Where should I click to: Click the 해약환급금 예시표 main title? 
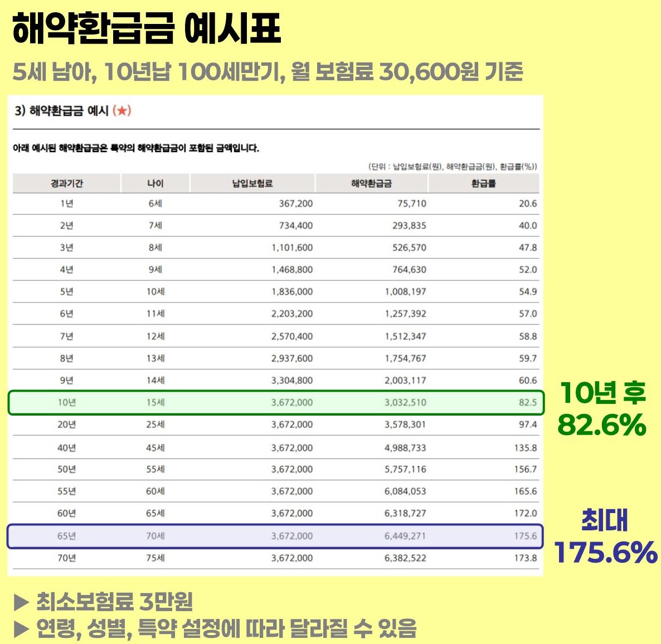click(146, 28)
